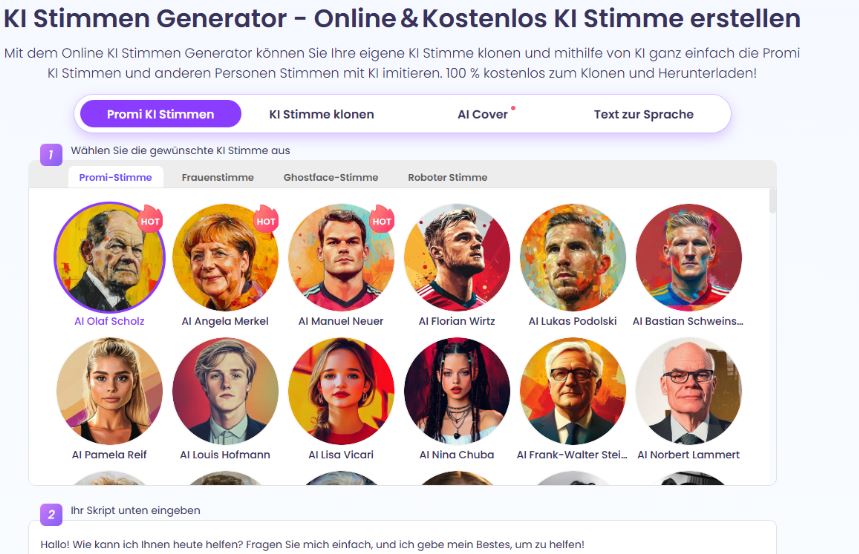
Task: Go to the AI Cover tab
Action: pyautogui.click(x=483, y=114)
